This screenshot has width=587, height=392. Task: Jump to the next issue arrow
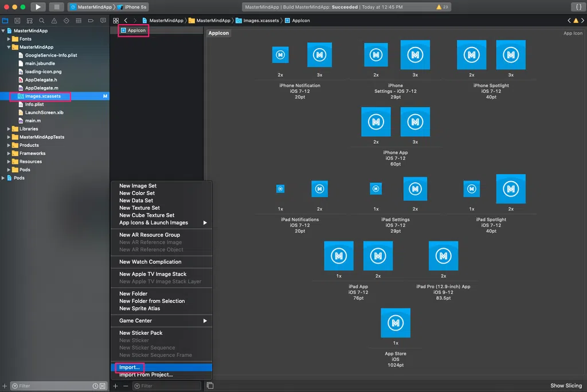tap(582, 21)
